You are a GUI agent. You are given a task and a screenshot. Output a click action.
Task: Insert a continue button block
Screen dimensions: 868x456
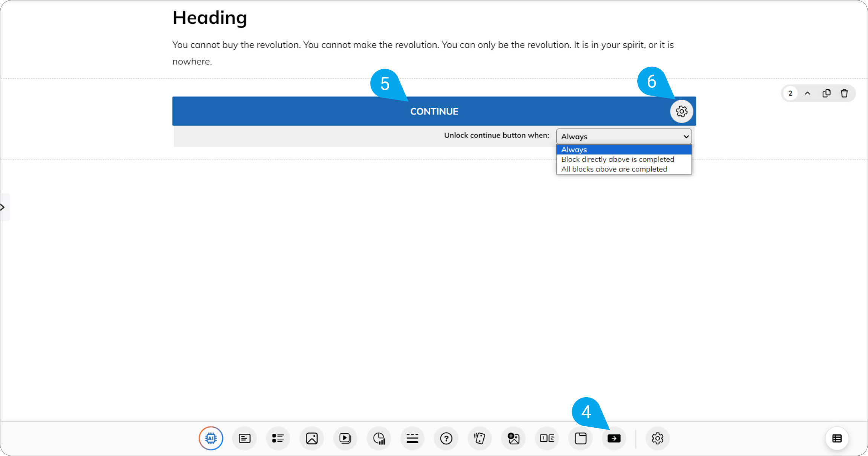click(x=614, y=438)
